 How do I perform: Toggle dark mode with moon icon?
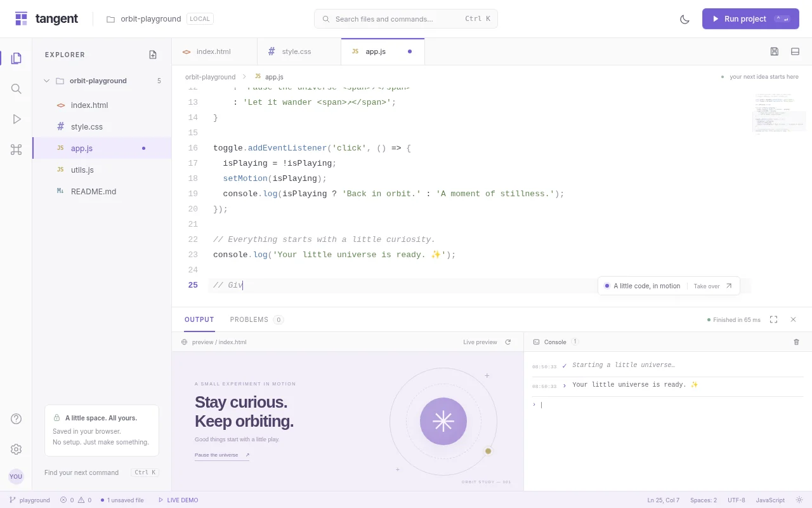(684, 19)
